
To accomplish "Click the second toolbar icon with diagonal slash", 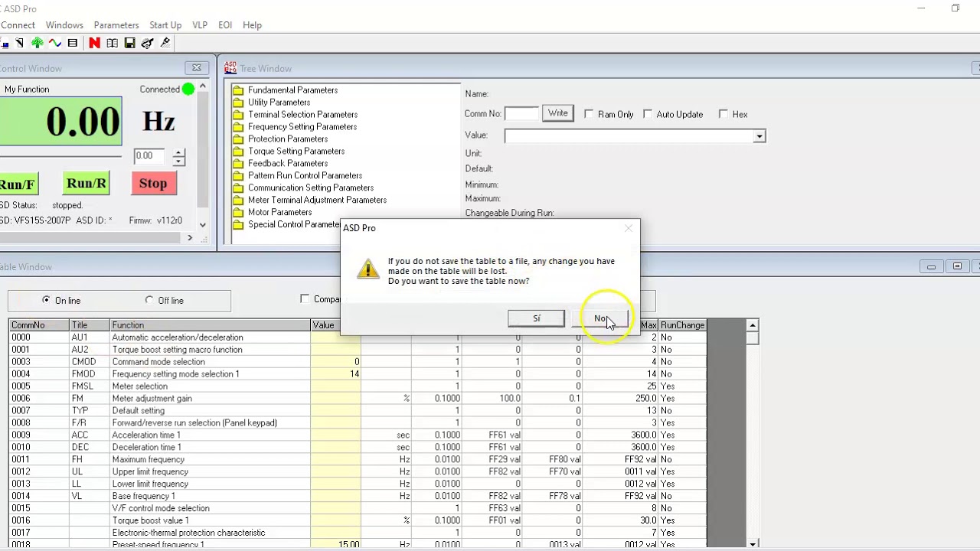I will click(19, 43).
